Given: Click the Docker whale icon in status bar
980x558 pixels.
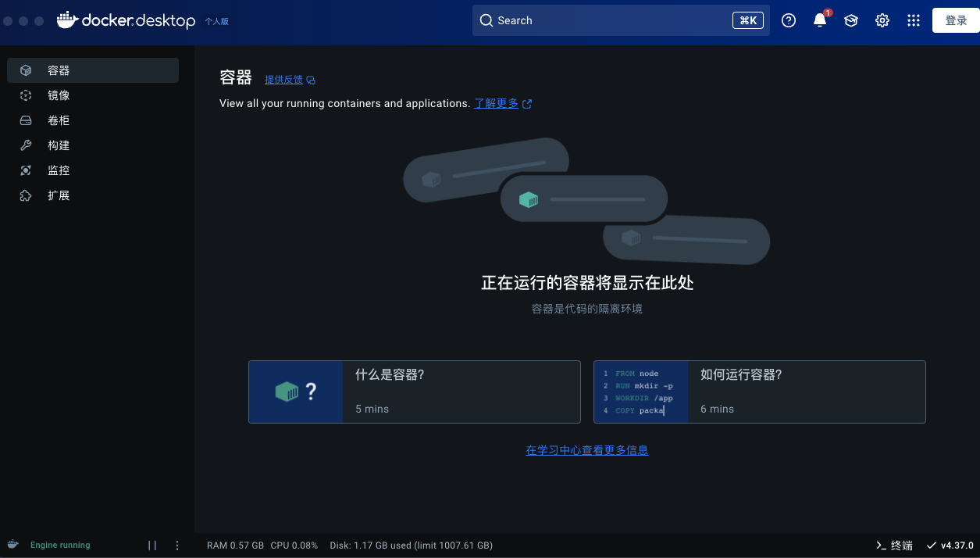Looking at the screenshot, I should coord(13,545).
